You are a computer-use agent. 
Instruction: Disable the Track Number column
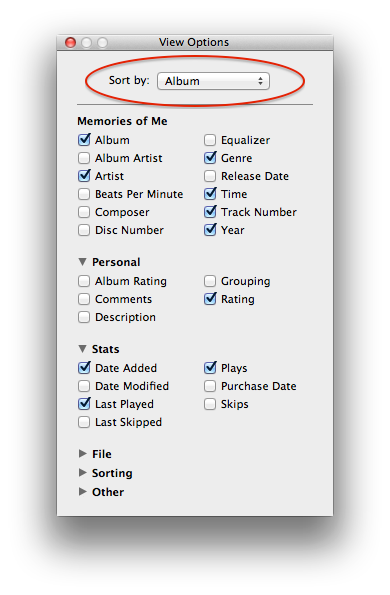point(210,212)
